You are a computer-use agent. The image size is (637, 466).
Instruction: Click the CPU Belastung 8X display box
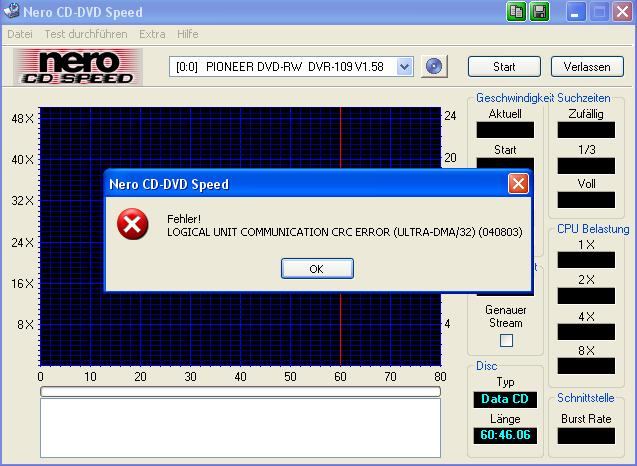point(586,366)
